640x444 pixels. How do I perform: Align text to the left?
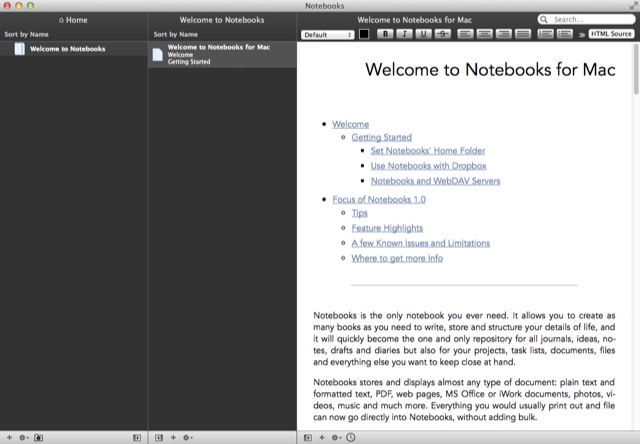[467, 34]
